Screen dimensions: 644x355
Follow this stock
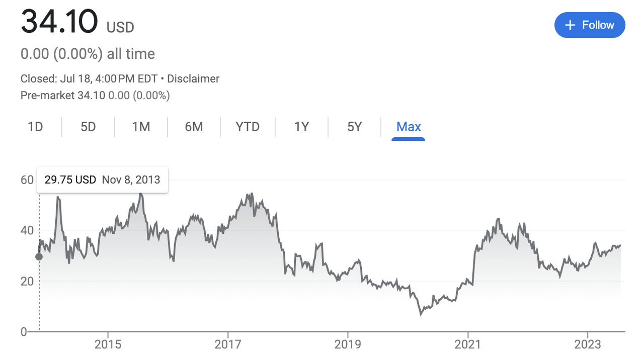coord(590,25)
